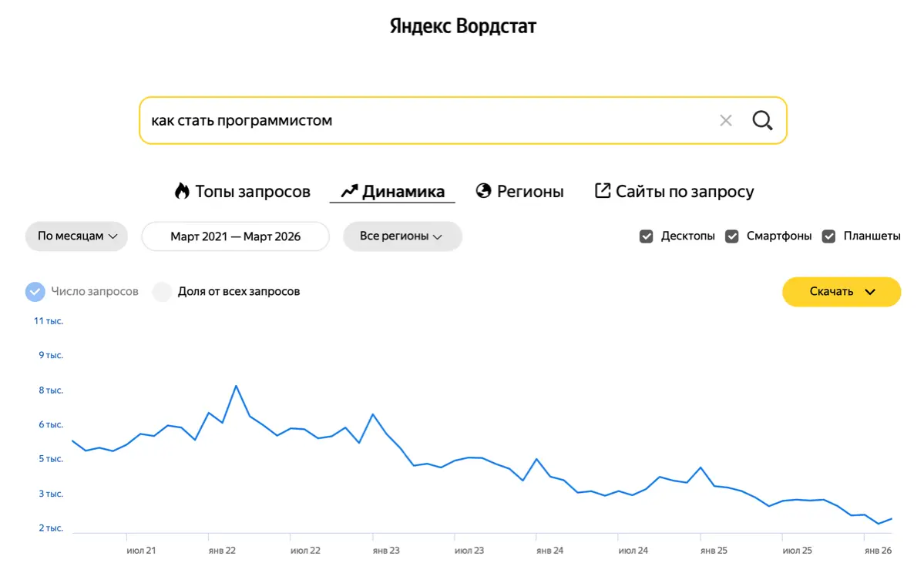Viewport: 924px width, 573px height.
Task: Expand the Скачать download options chevron
Action: point(871,292)
